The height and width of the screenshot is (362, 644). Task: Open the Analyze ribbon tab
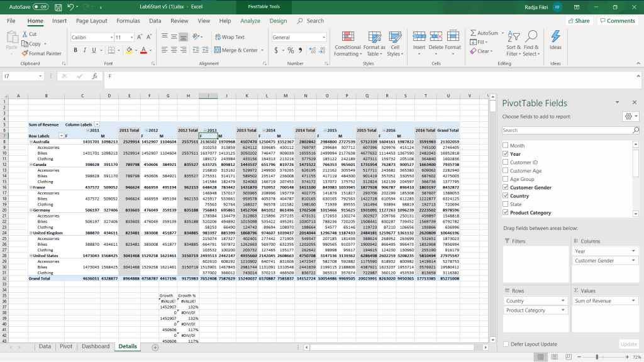pyautogui.click(x=250, y=21)
